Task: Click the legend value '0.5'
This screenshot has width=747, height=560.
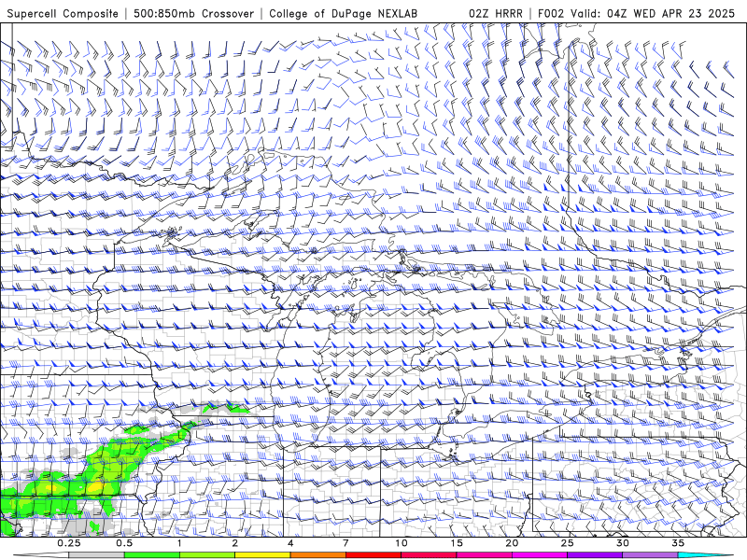Action: [124, 543]
